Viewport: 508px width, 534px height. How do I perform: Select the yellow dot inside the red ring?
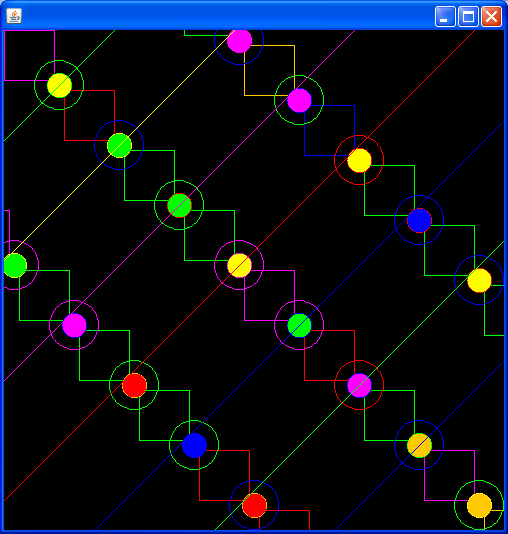click(359, 160)
